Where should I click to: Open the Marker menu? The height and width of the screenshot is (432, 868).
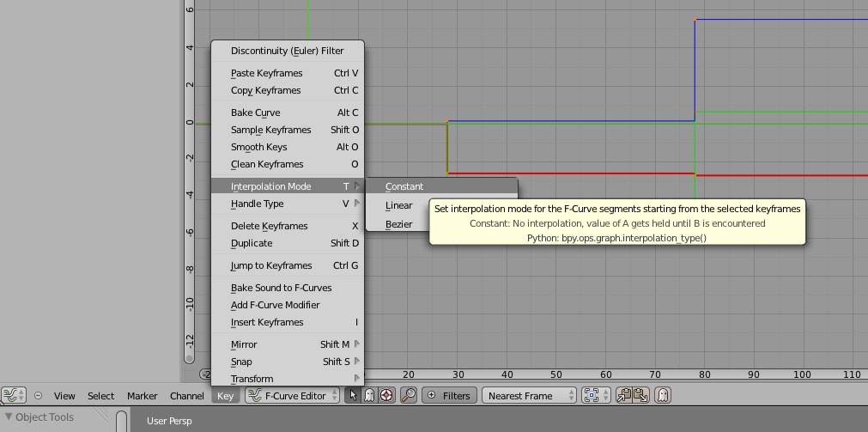[143, 396]
